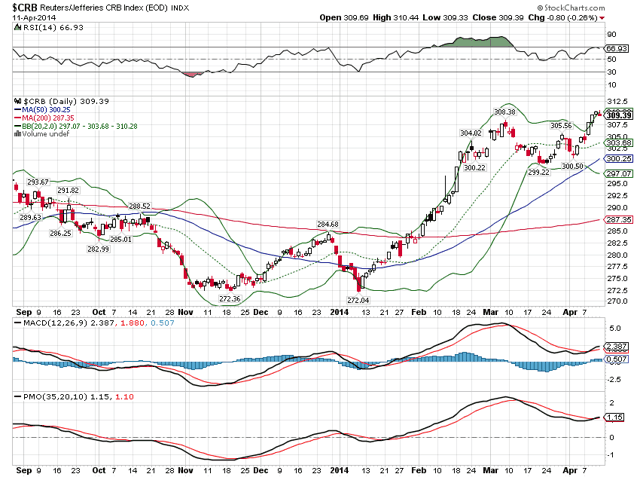Click the INDX exchange label
Viewport: 640px width, 477px height.
pos(180,8)
